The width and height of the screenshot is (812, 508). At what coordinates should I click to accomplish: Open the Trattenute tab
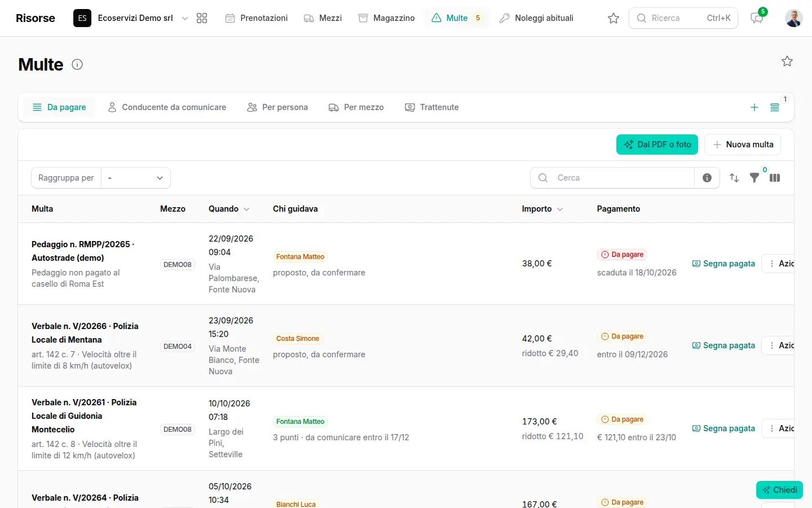(432, 107)
